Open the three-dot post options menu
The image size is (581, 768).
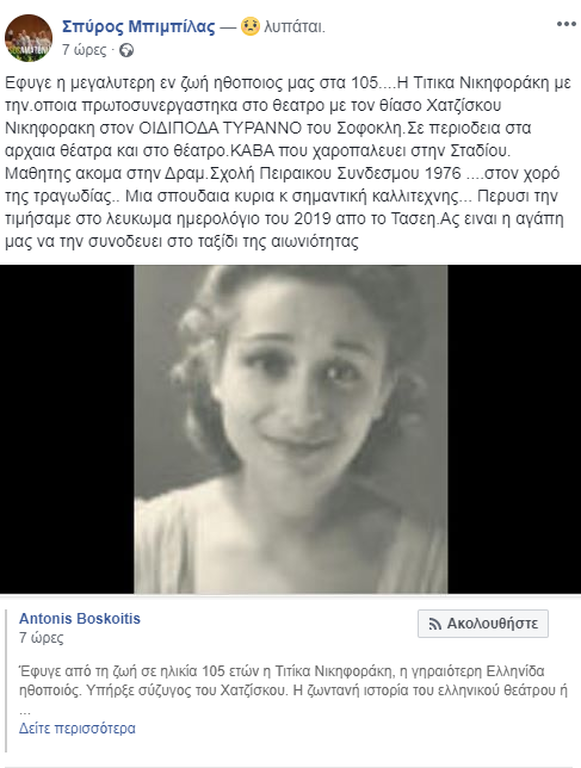click(566, 24)
